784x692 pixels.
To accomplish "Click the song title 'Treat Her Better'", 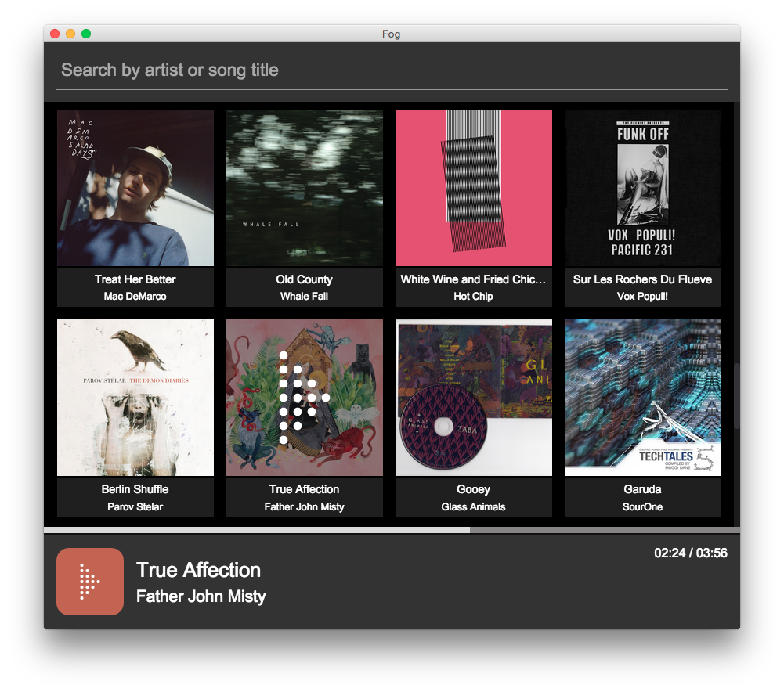I will [x=135, y=279].
